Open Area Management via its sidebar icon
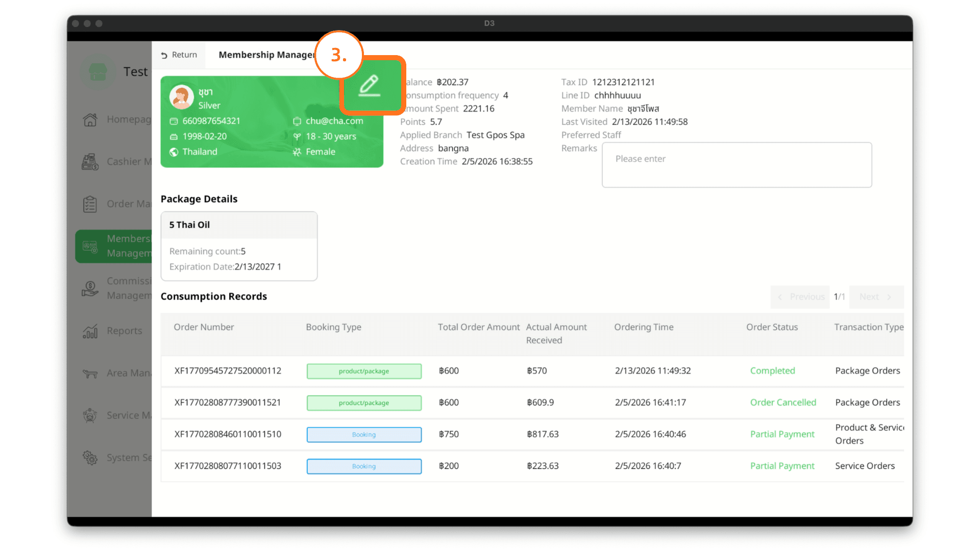 (90, 373)
